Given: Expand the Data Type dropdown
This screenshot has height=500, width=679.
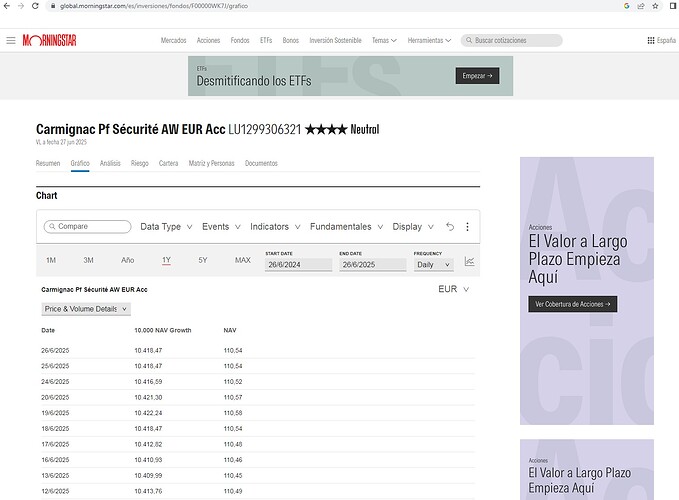Looking at the screenshot, I should pos(166,227).
